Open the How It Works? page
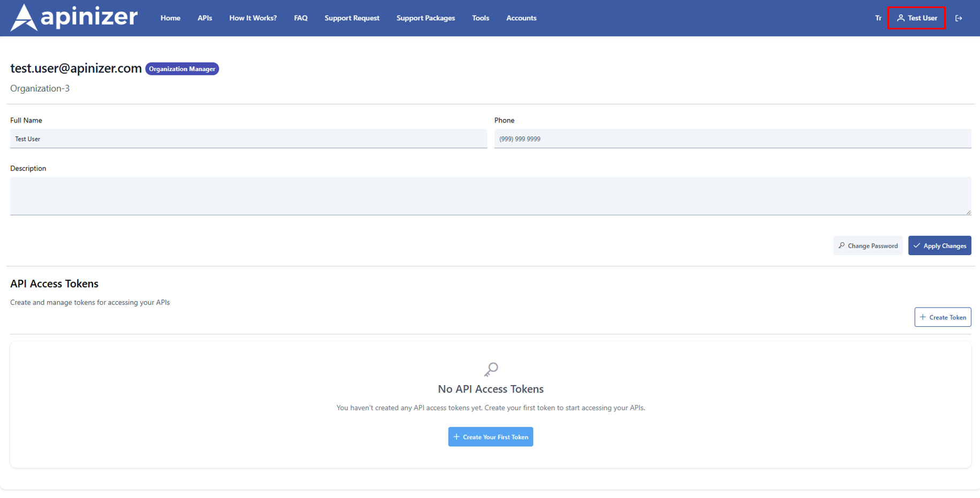This screenshot has height=498, width=980. (x=253, y=18)
